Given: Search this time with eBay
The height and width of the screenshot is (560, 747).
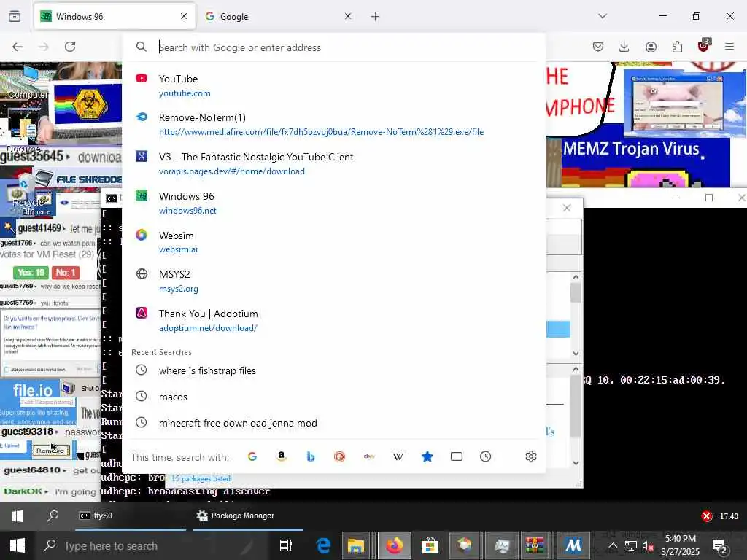Looking at the screenshot, I should tap(369, 456).
